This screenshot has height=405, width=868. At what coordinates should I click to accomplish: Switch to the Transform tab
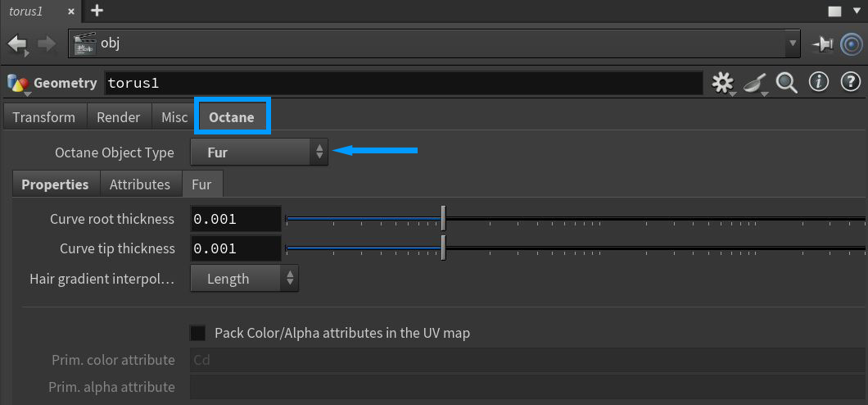[44, 117]
